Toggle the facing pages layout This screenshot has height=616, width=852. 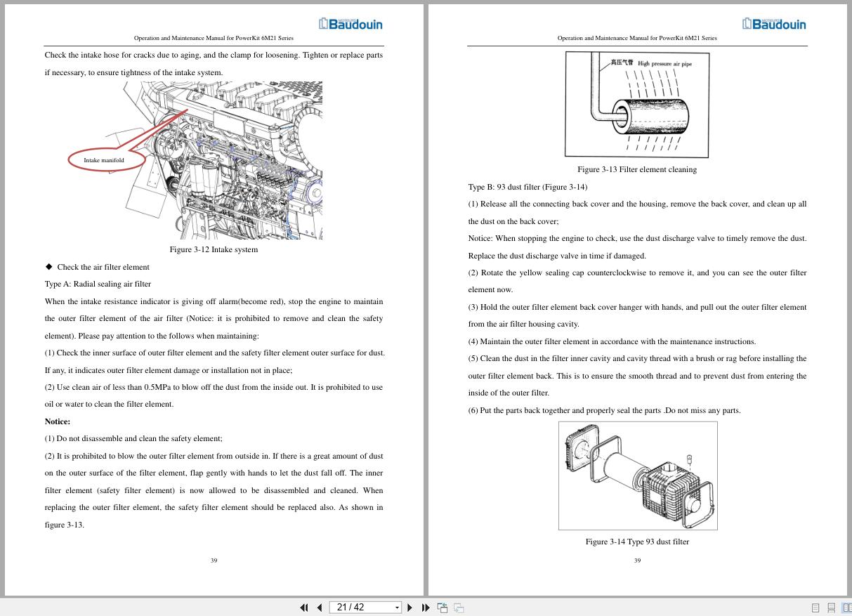[x=847, y=607]
